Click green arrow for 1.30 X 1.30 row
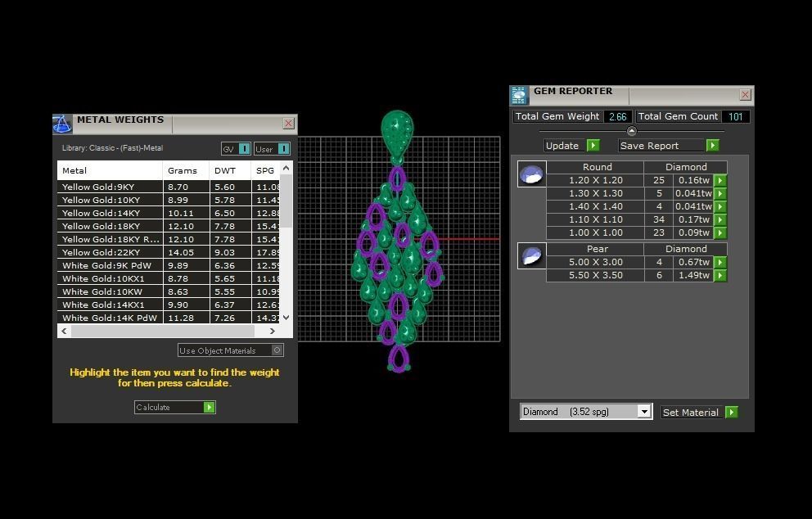The height and width of the screenshot is (519, 812). point(720,194)
